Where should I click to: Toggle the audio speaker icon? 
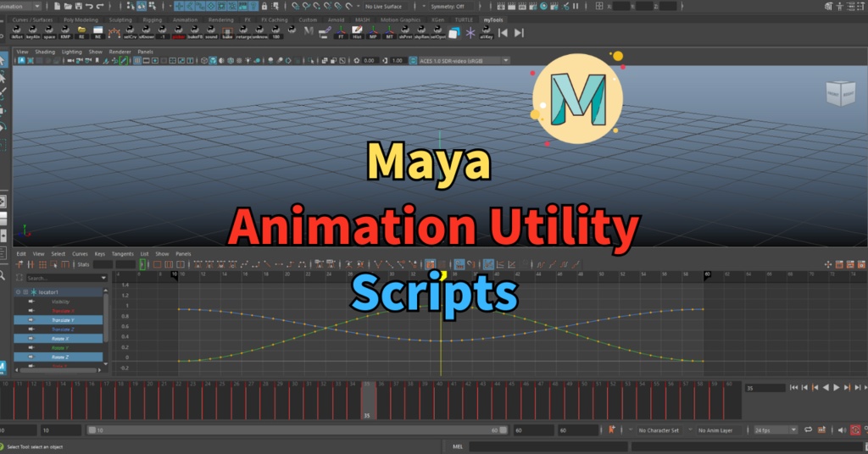842,429
